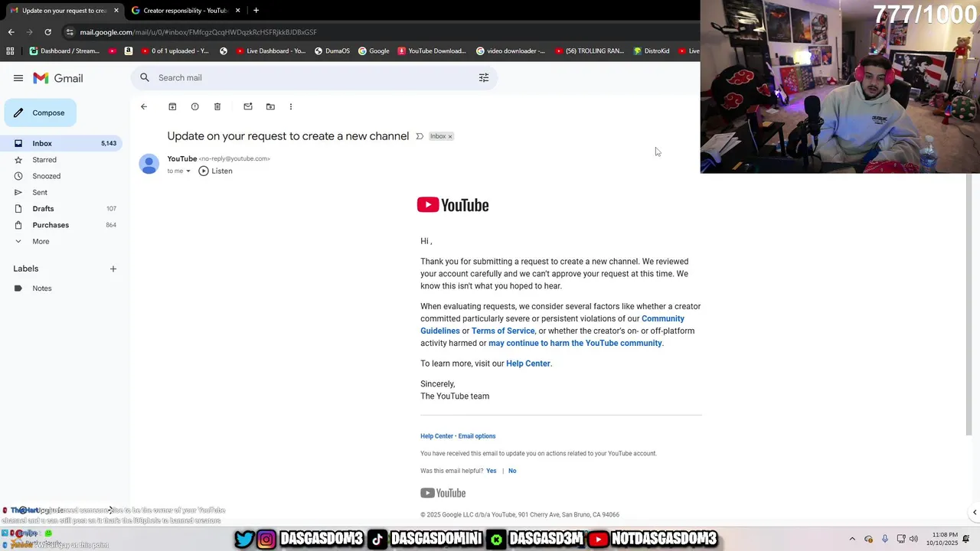This screenshot has height=551, width=980.
Task: Open a new browser tab
Action: 256,10
